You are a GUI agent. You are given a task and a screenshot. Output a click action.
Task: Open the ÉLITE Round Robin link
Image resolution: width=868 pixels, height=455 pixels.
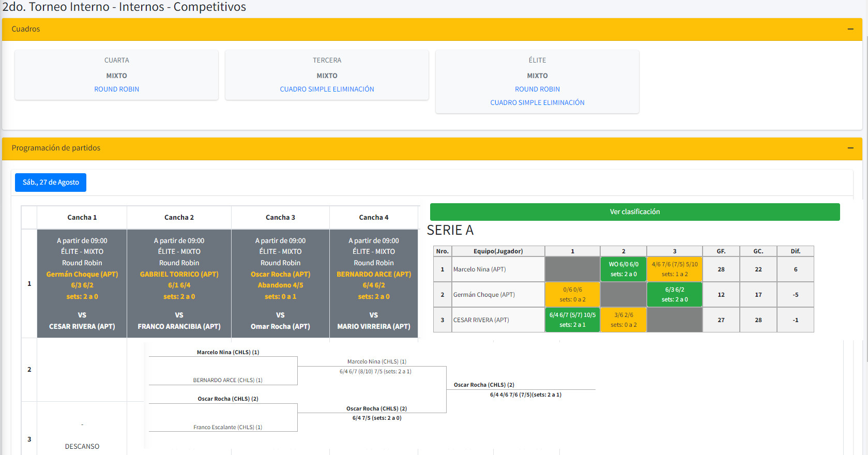[537, 89]
